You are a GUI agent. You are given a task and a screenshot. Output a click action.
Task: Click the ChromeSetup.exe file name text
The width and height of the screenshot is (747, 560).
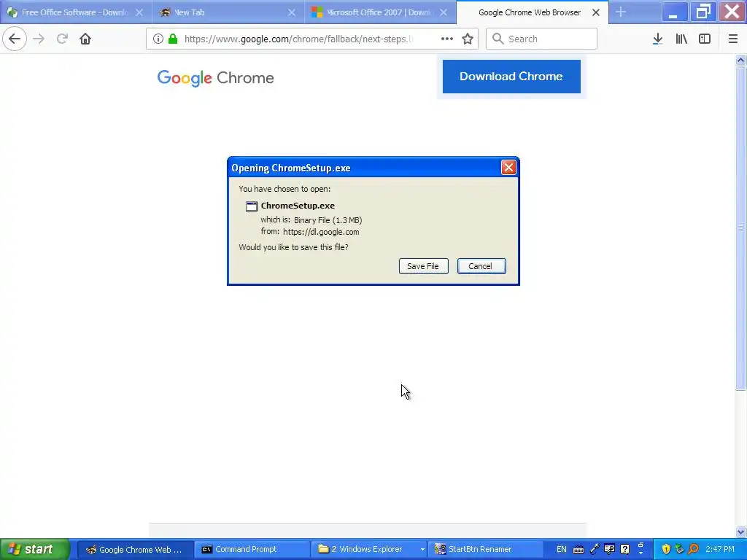coord(298,206)
